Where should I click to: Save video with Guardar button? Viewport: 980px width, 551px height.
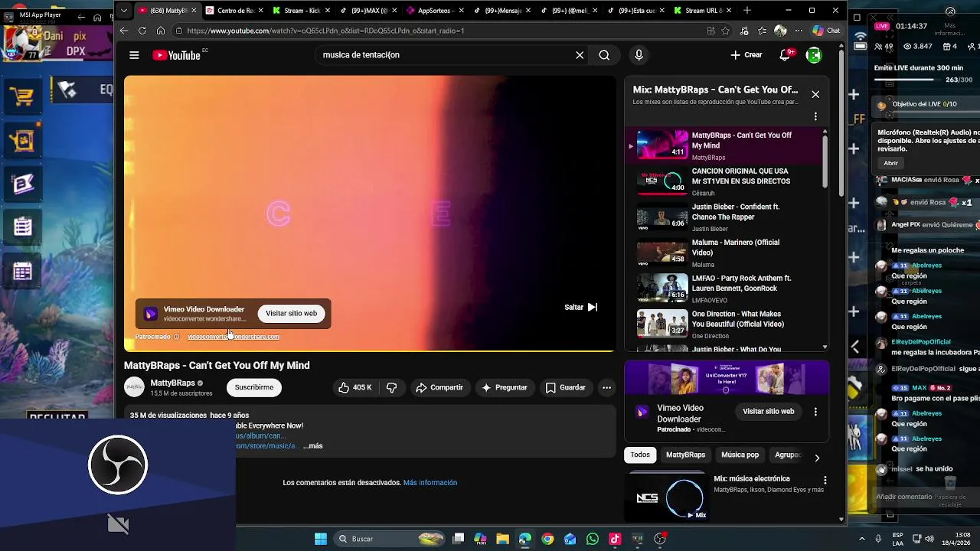565,387
